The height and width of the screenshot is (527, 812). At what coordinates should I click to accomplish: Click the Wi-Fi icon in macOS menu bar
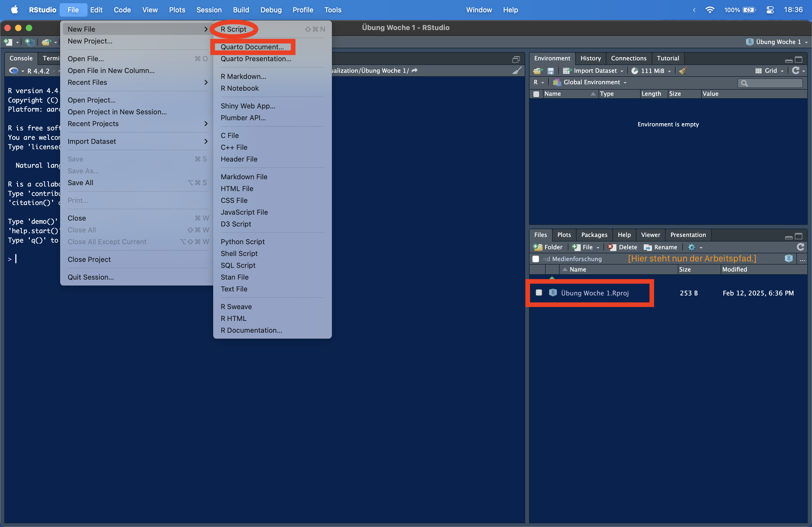[x=710, y=10]
